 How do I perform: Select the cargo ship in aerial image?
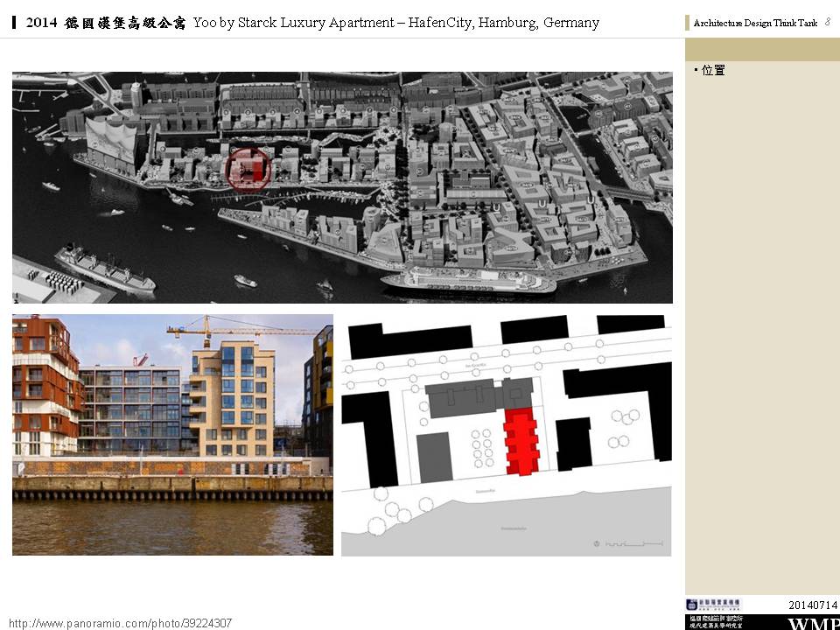tap(103, 268)
